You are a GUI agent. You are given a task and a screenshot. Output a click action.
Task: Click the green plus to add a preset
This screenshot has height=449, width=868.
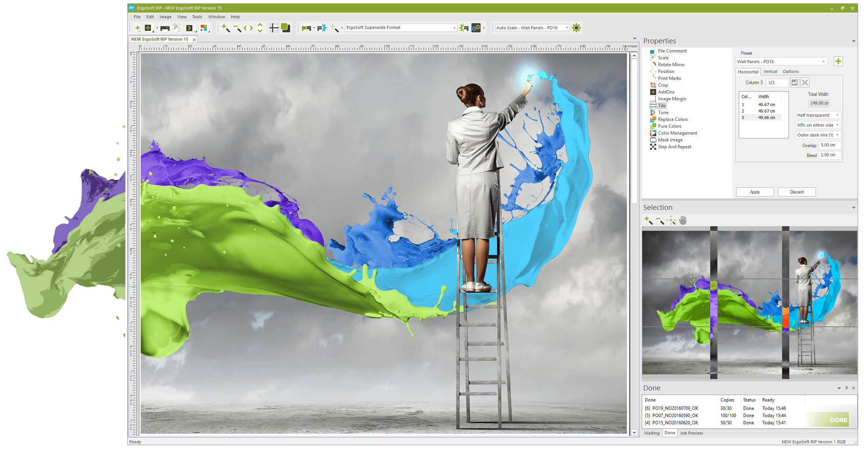pyautogui.click(x=838, y=61)
